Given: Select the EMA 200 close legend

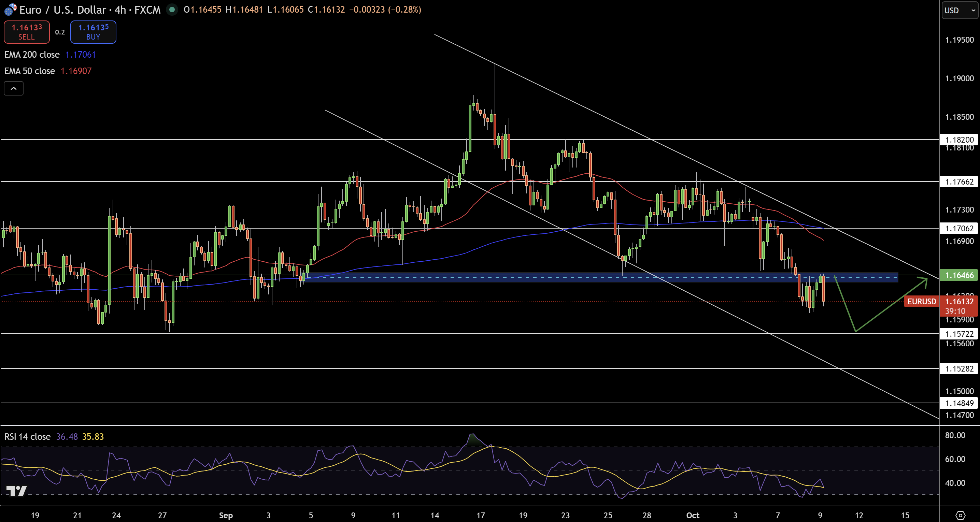Looking at the screenshot, I should (32, 54).
